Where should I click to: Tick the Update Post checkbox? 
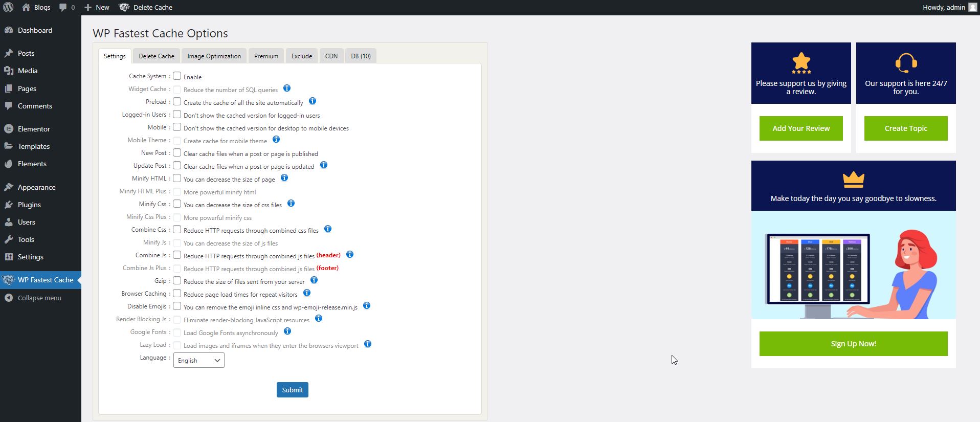click(177, 166)
